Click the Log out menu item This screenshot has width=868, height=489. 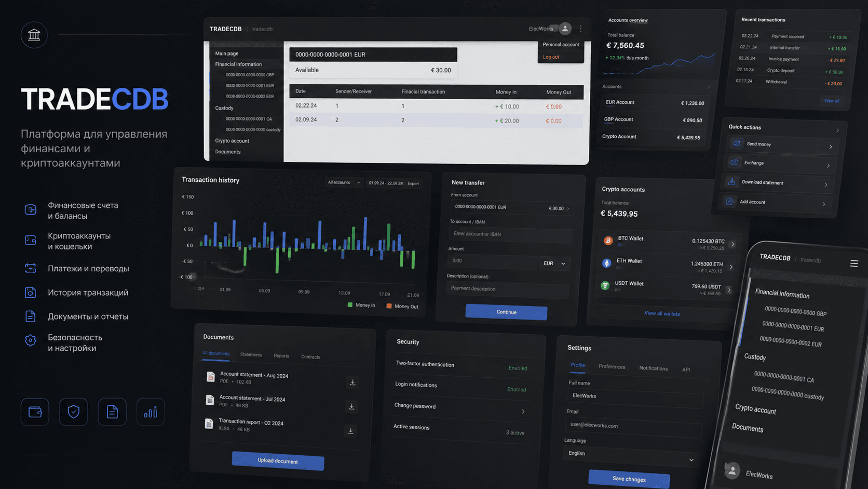click(x=551, y=57)
